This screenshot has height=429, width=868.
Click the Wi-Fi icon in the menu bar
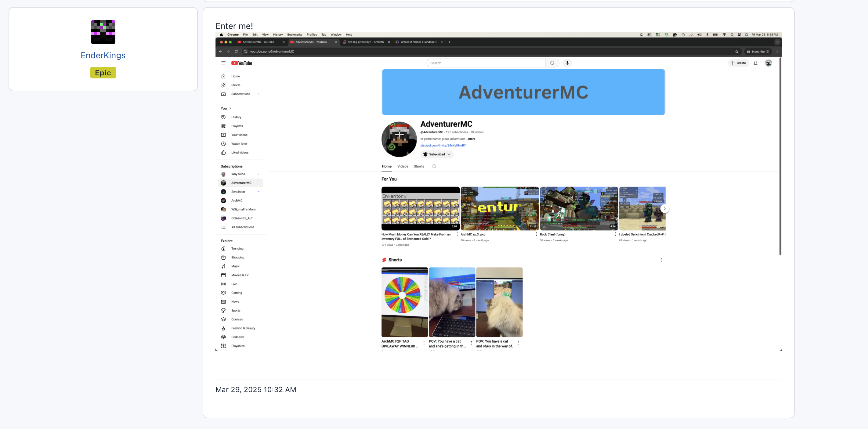click(724, 35)
